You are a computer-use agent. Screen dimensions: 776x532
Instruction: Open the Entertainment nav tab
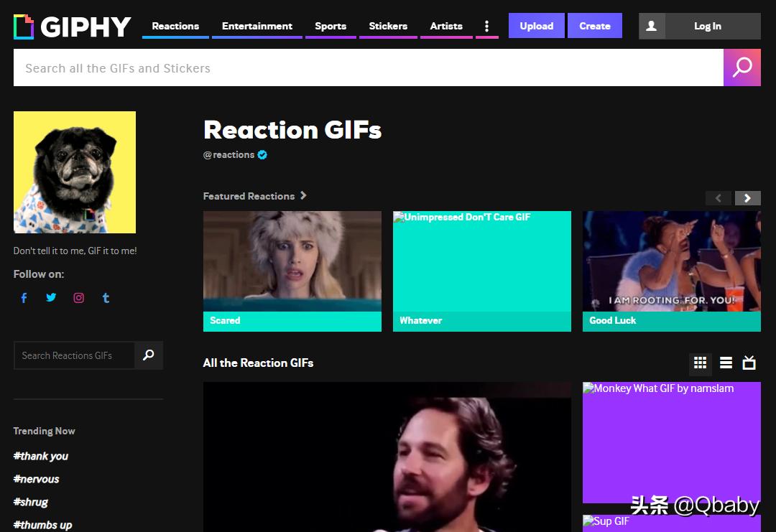[257, 26]
